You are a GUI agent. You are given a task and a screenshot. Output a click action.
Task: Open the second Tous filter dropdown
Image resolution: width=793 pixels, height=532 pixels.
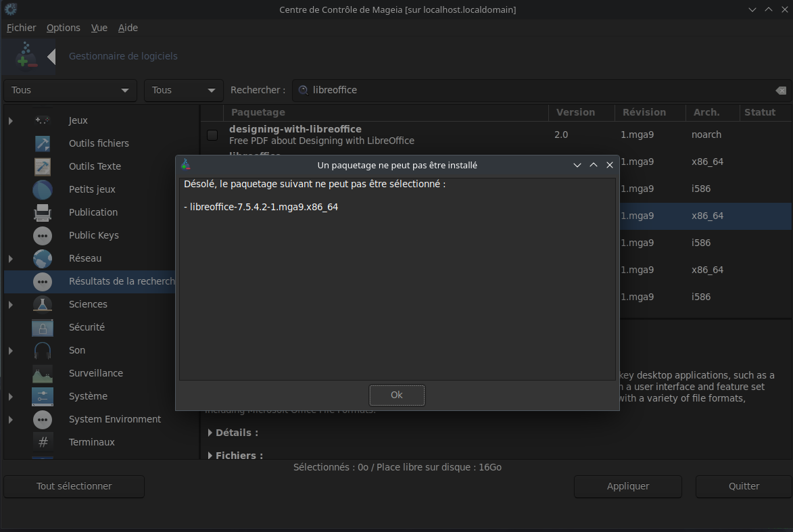tap(184, 91)
